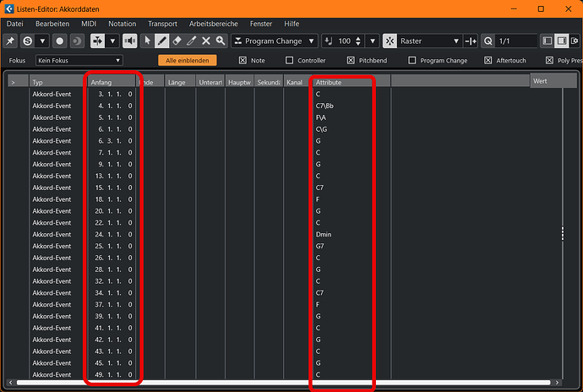Toggle the auto-scroll button
The width and height of the screenshot is (583, 392).
click(97, 41)
